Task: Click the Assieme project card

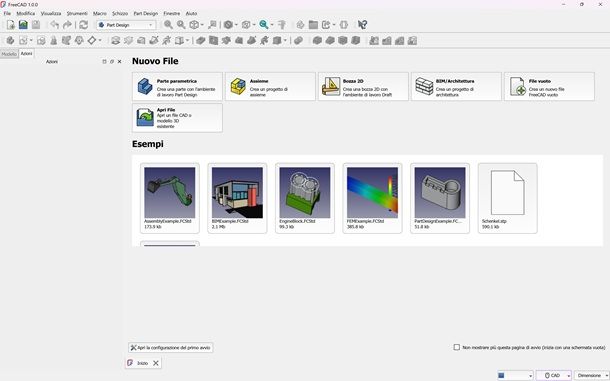Action: coord(270,86)
